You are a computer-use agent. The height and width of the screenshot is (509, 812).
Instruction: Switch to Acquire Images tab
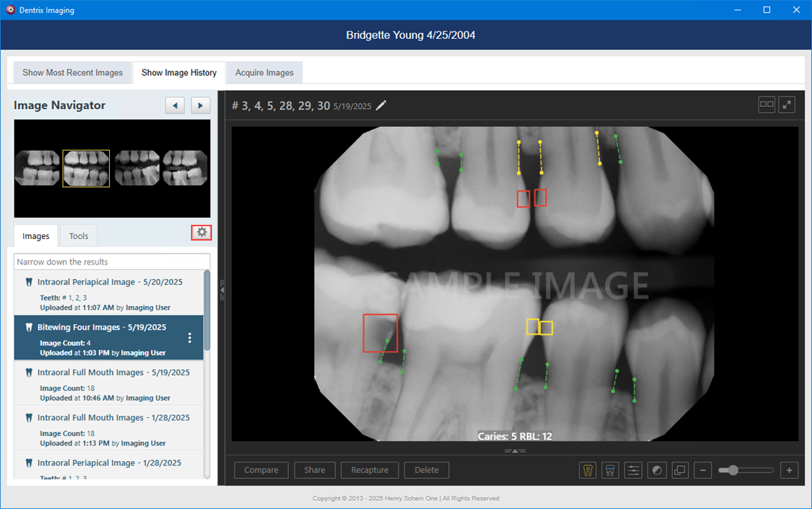coord(264,72)
